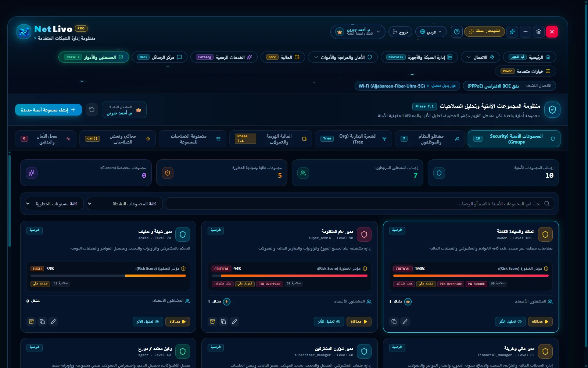Open the الرئيسية home nav item
This screenshot has height=368, width=588.
529,57
